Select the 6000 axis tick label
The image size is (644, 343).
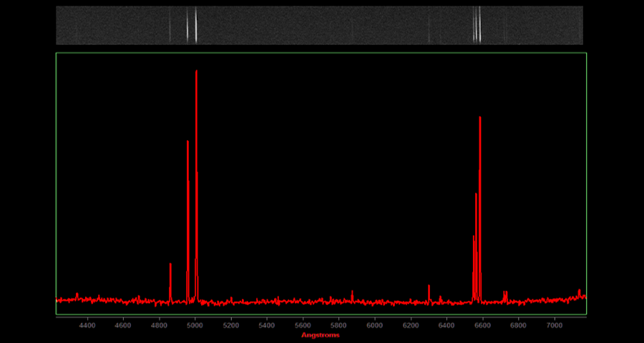tap(375, 325)
